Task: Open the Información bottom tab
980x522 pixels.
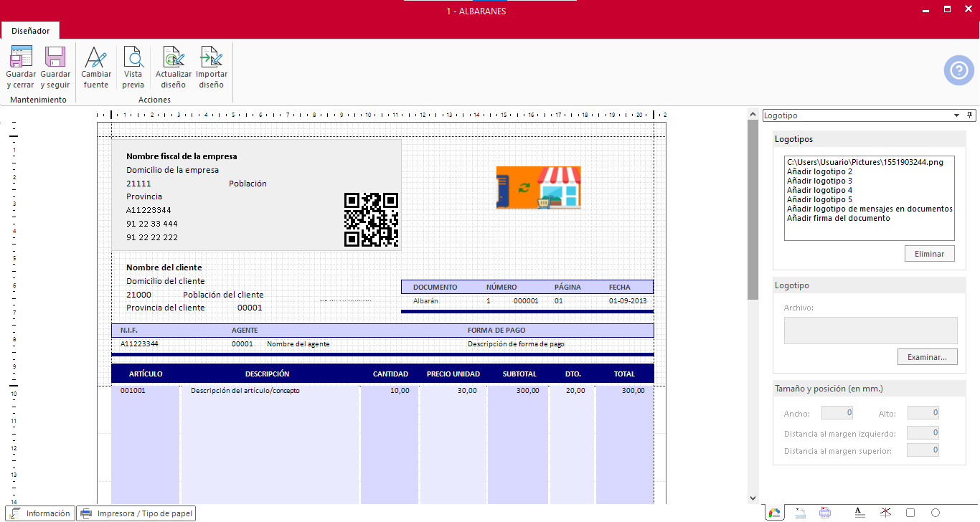Action: (41, 513)
